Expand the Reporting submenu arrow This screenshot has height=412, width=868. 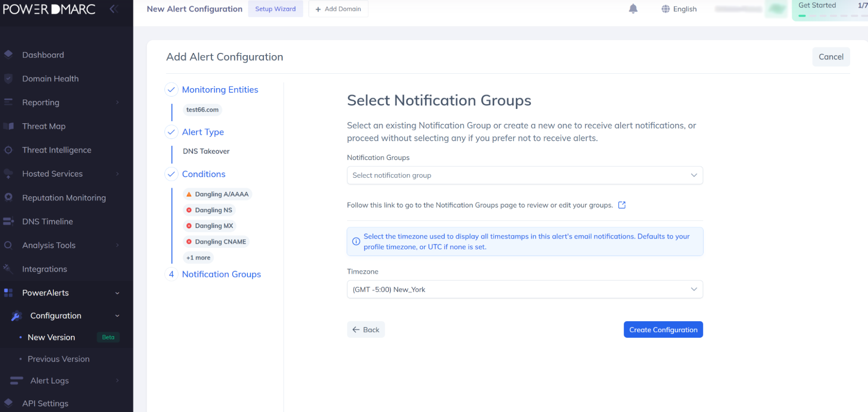(x=117, y=102)
